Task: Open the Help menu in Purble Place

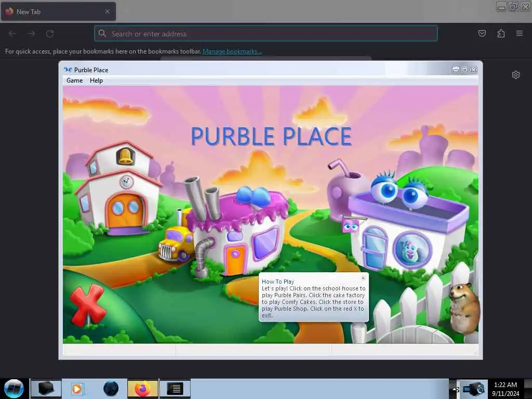Action: pos(96,81)
